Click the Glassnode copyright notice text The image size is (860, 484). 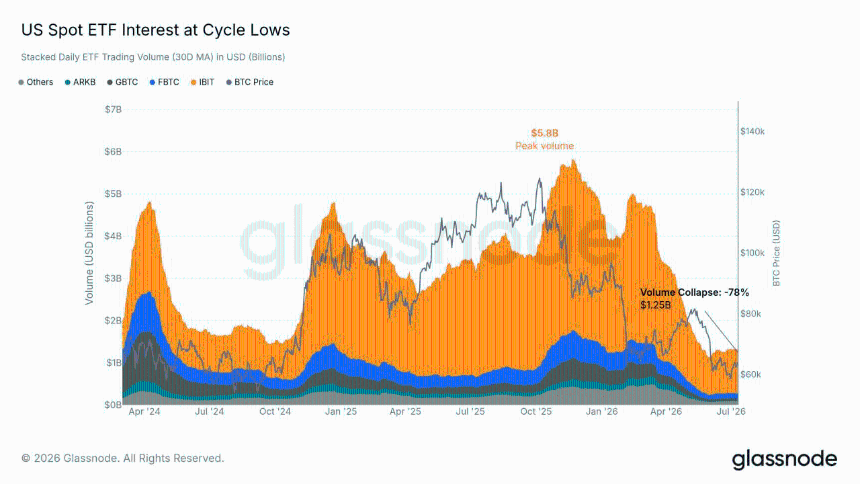pyautogui.click(x=123, y=458)
